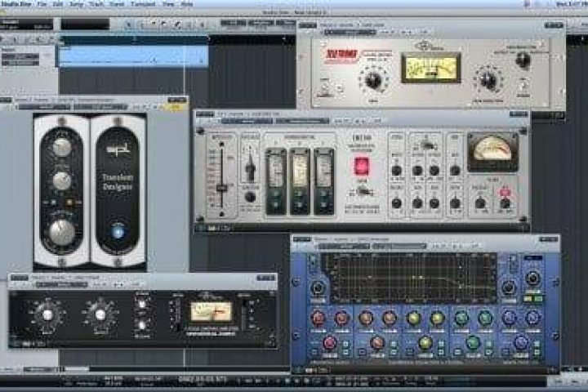Viewport: 588px width, 392px height.
Task: Click the 1176LN VU meter
Action: 212,312
